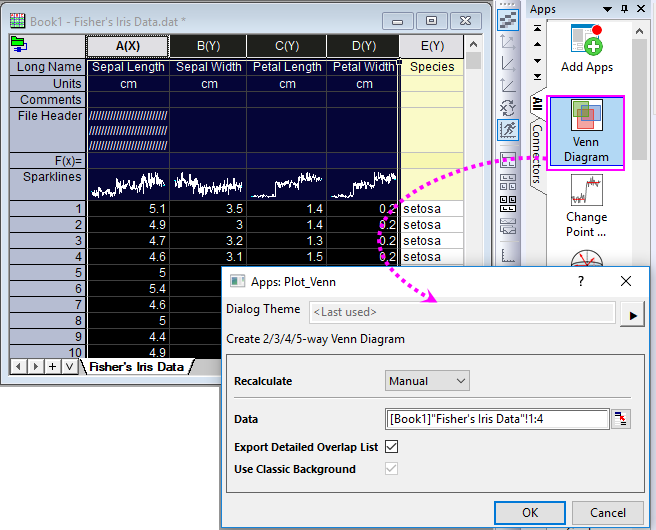The width and height of the screenshot is (656, 530).
Task: Expand the Dialog Theme arrow menu
Action: (x=632, y=312)
